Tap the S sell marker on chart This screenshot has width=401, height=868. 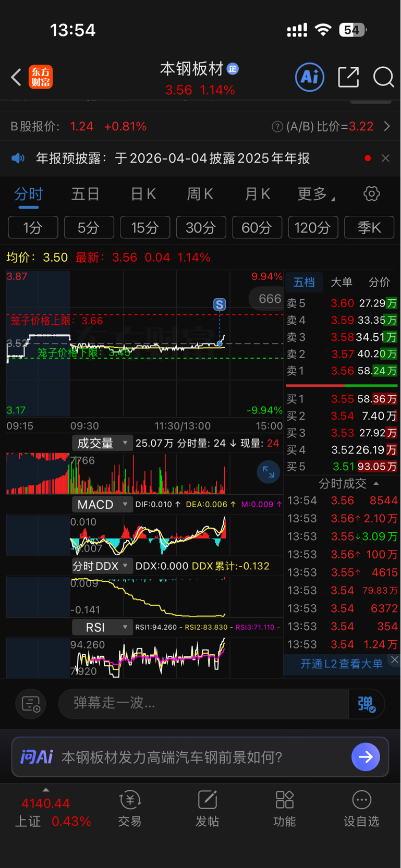click(x=220, y=304)
